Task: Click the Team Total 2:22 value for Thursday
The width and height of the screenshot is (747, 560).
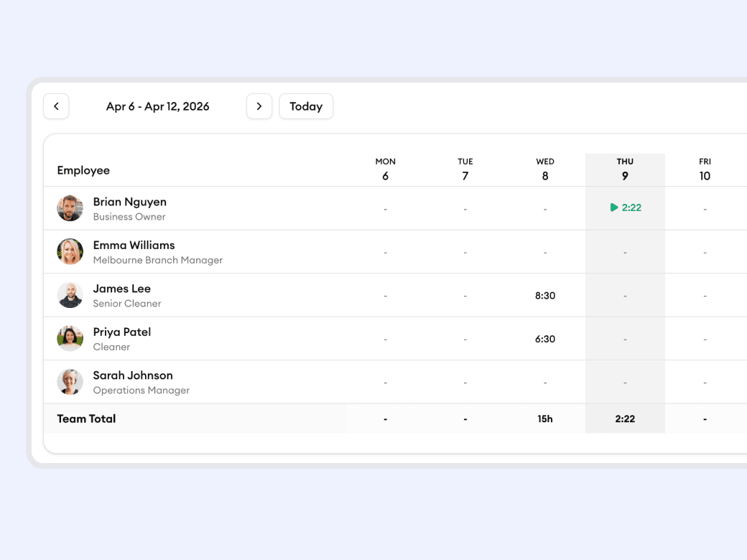Action: click(625, 418)
